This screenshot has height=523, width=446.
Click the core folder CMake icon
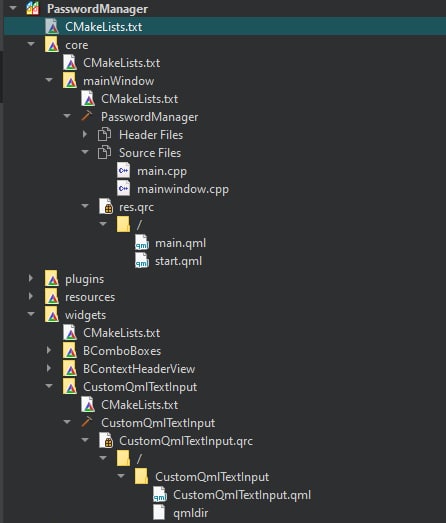point(52,45)
